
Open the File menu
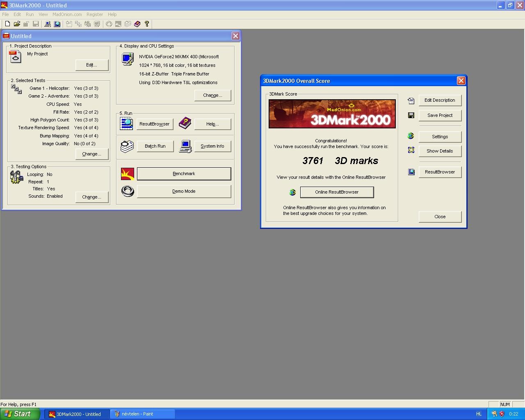click(x=5, y=14)
